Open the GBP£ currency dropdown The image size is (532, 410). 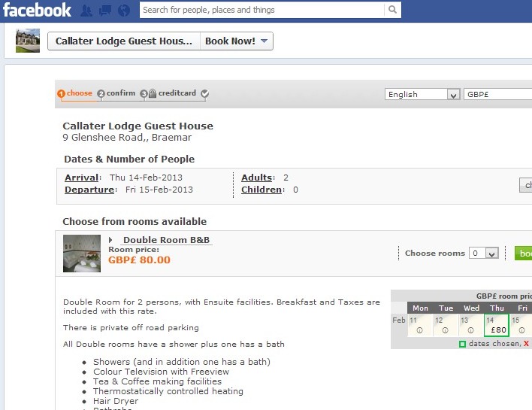tap(497, 94)
